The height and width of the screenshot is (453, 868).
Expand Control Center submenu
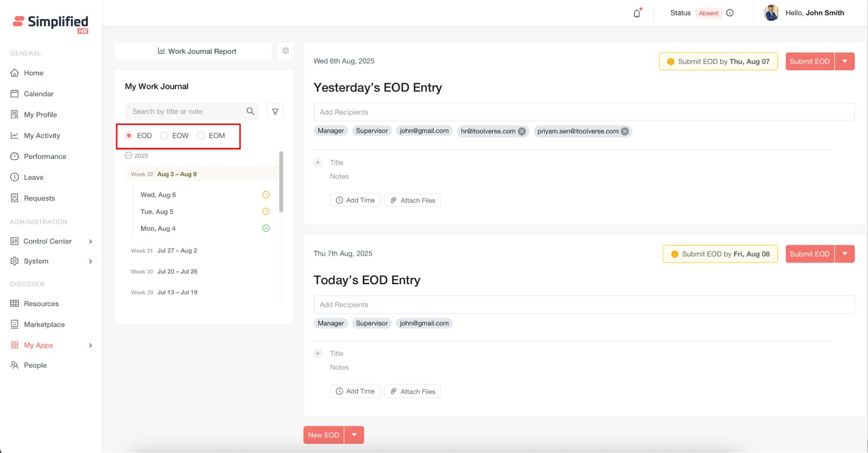pyautogui.click(x=90, y=241)
